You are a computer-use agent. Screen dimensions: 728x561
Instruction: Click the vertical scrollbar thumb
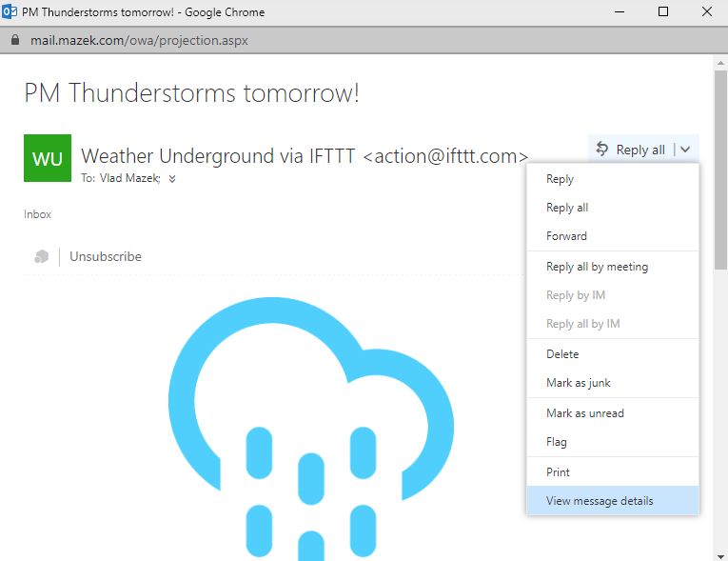coord(720,162)
